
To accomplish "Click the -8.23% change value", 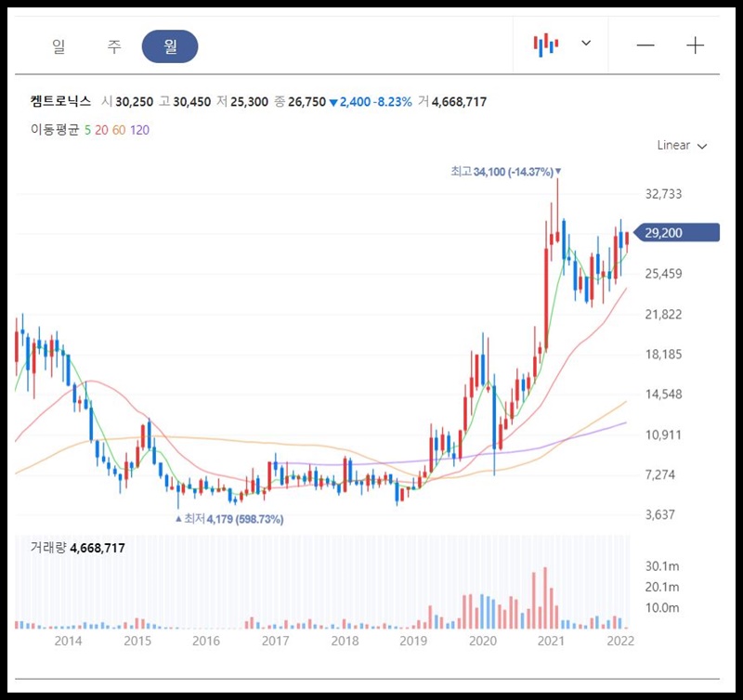I will tap(392, 102).
